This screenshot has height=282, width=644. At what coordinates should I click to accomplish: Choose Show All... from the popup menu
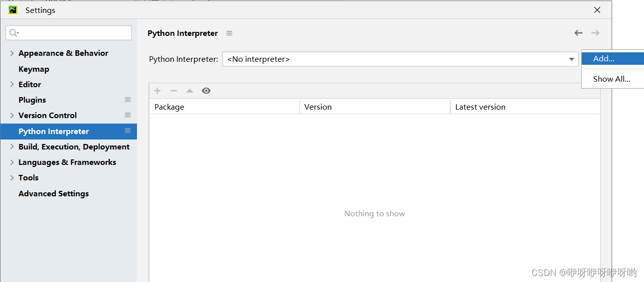pos(613,79)
